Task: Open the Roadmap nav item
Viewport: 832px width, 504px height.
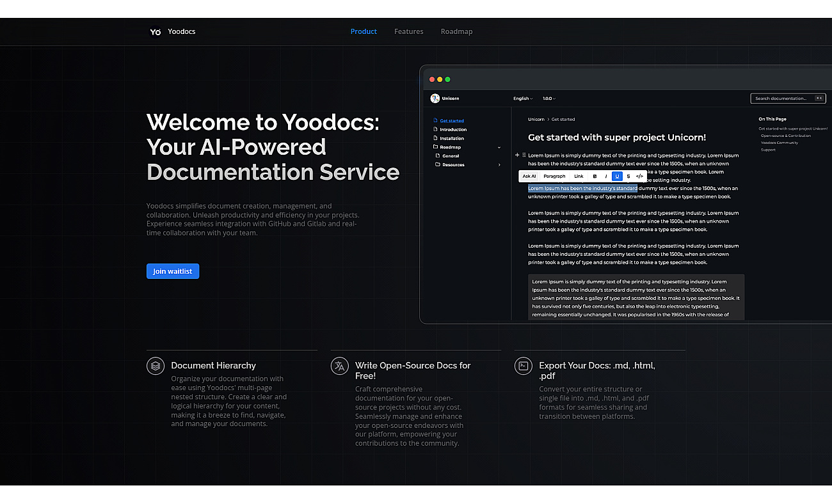Action: pyautogui.click(x=457, y=31)
